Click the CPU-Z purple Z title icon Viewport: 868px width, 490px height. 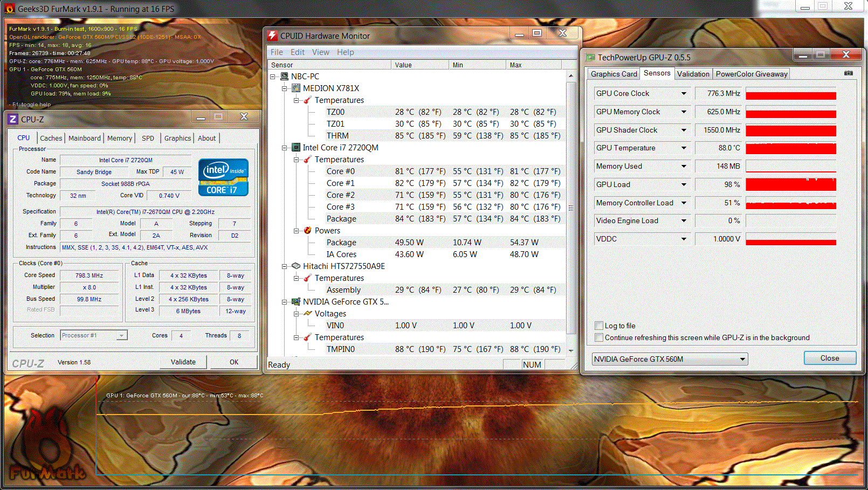coord(13,119)
